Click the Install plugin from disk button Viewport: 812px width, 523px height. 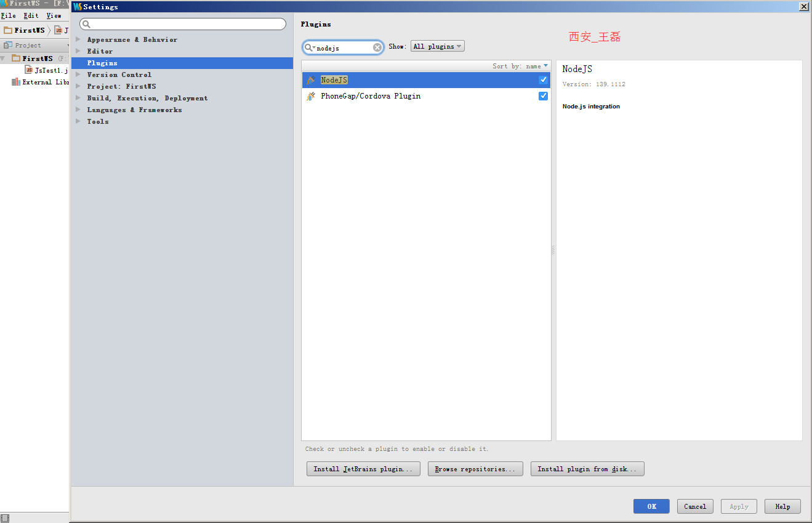[587, 468]
